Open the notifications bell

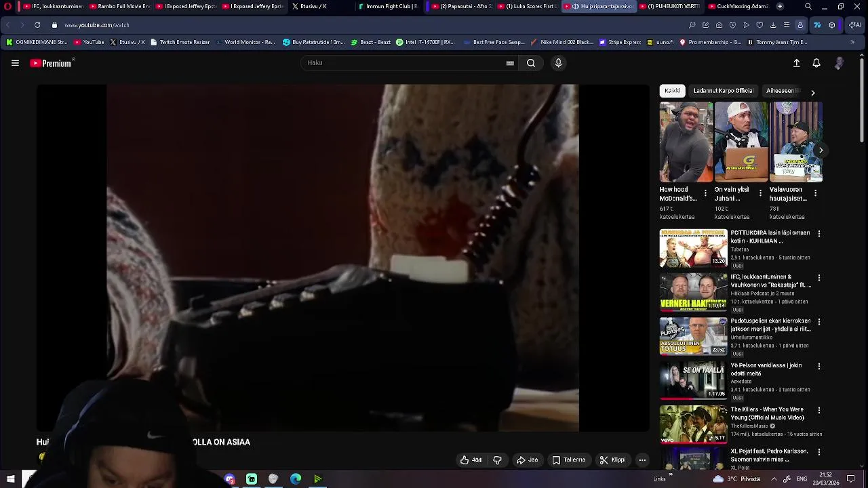pyautogui.click(x=816, y=63)
